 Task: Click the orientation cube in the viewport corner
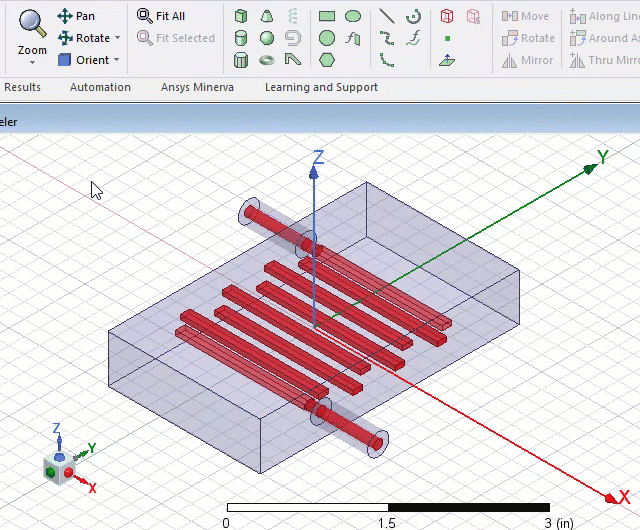point(58,468)
